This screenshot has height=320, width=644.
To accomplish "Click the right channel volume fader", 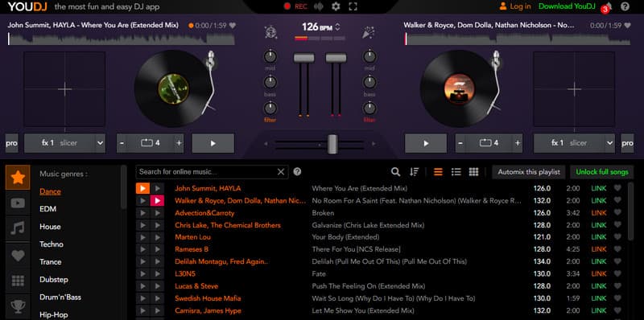I will (x=336, y=57).
